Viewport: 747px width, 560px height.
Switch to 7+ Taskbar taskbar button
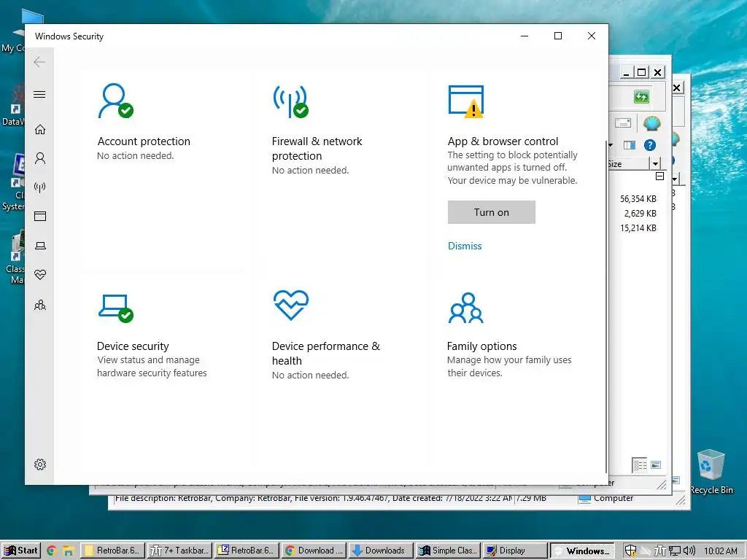click(x=179, y=551)
